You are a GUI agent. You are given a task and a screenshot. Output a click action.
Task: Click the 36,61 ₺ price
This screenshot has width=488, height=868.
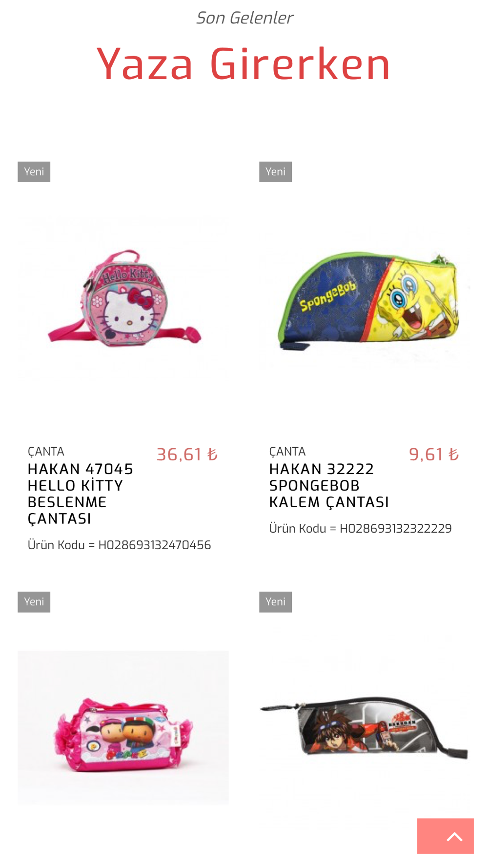[187, 455]
